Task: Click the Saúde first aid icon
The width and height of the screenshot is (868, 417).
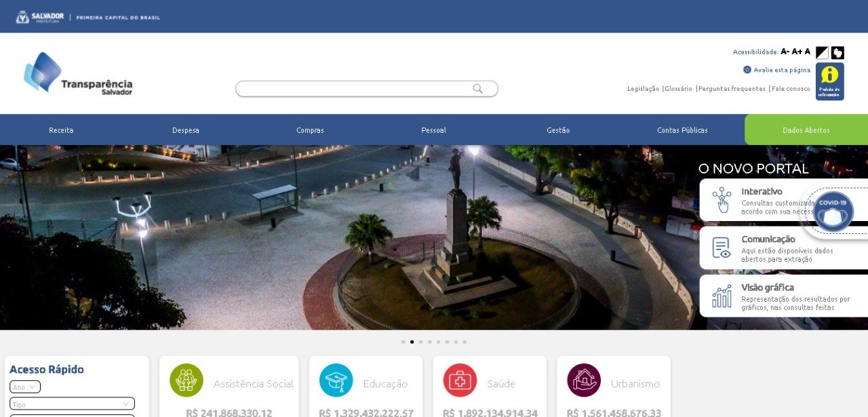Action: tap(460, 380)
